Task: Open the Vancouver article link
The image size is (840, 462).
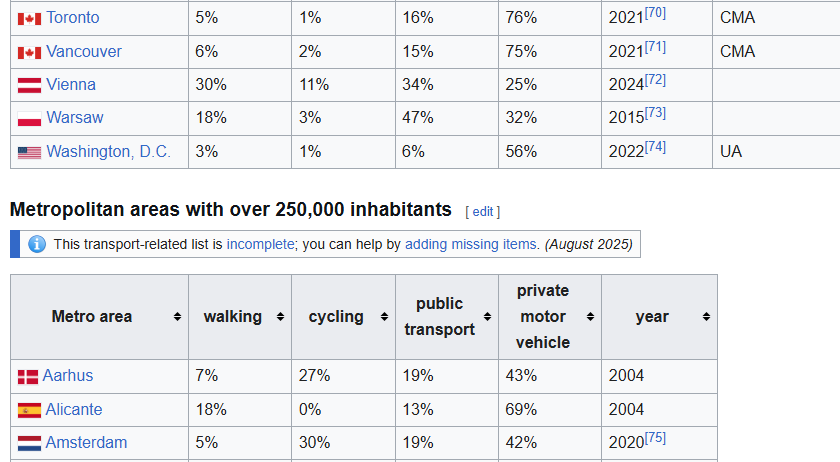Action: tap(84, 51)
